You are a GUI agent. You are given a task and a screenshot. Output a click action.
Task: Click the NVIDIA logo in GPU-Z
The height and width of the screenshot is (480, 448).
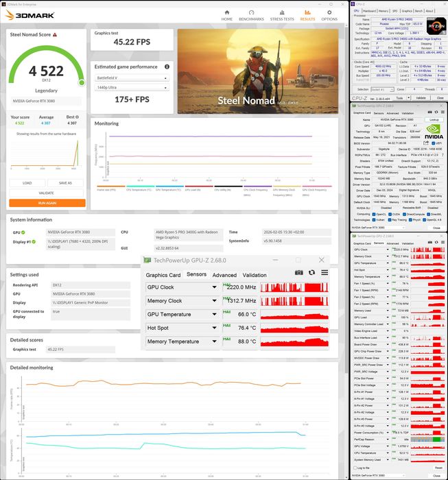tap(434, 132)
